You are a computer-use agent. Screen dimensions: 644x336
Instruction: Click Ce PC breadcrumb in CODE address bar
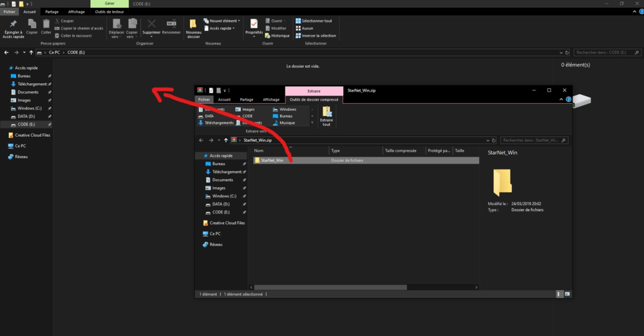pyautogui.click(x=54, y=53)
